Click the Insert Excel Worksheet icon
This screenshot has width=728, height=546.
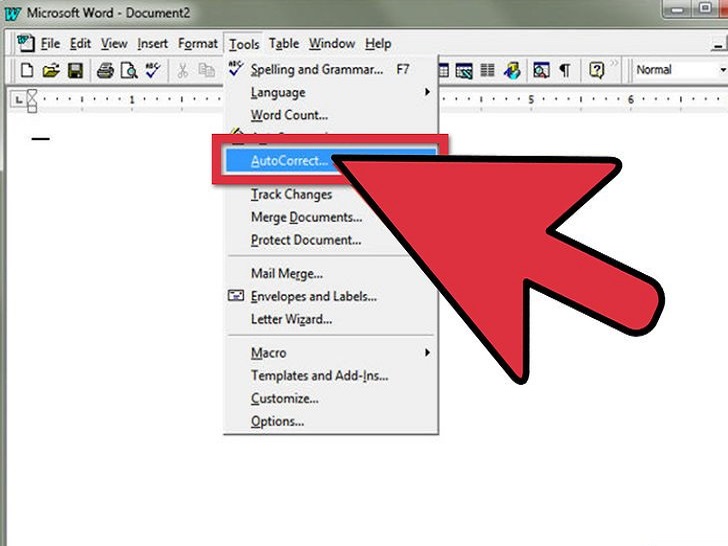[464, 71]
